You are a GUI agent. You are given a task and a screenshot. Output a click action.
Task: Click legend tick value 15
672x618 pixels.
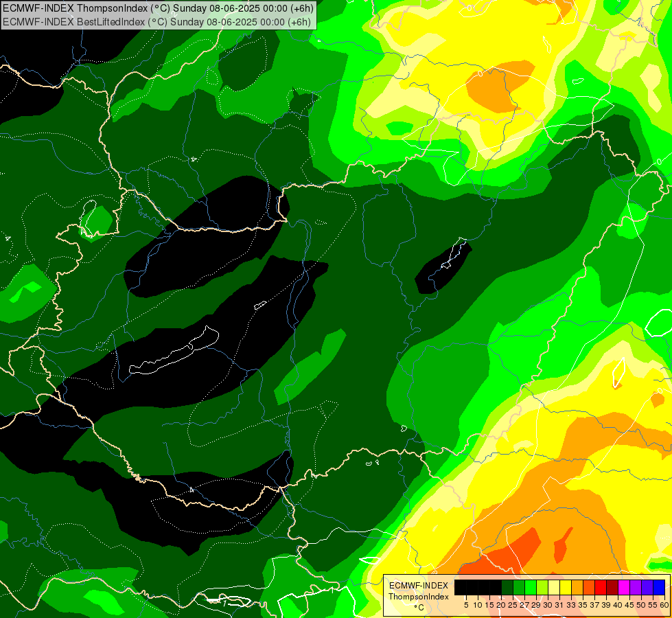pyautogui.click(x=489, y=605)
